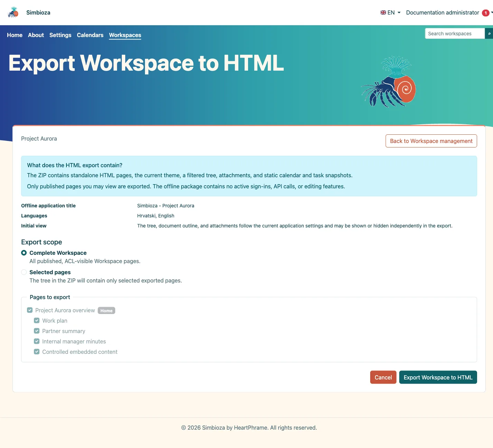
Task: Click the What does the HTML export contain heading
Action: (75, 165)
